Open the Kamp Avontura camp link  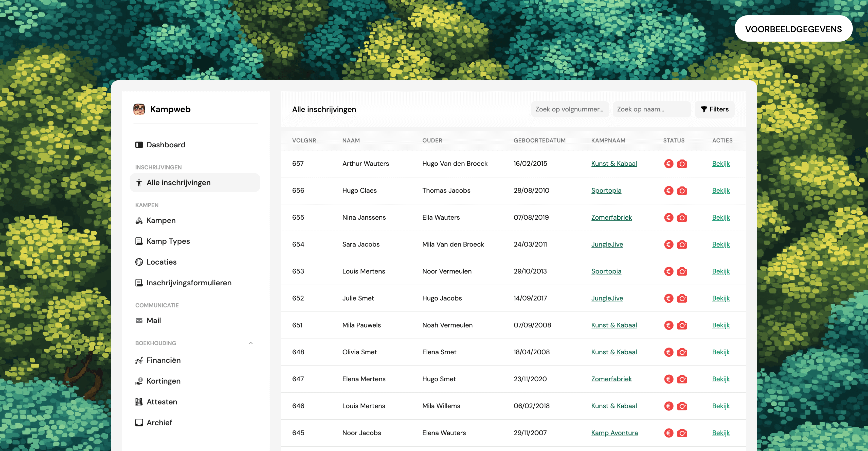[x=614, y=433]
